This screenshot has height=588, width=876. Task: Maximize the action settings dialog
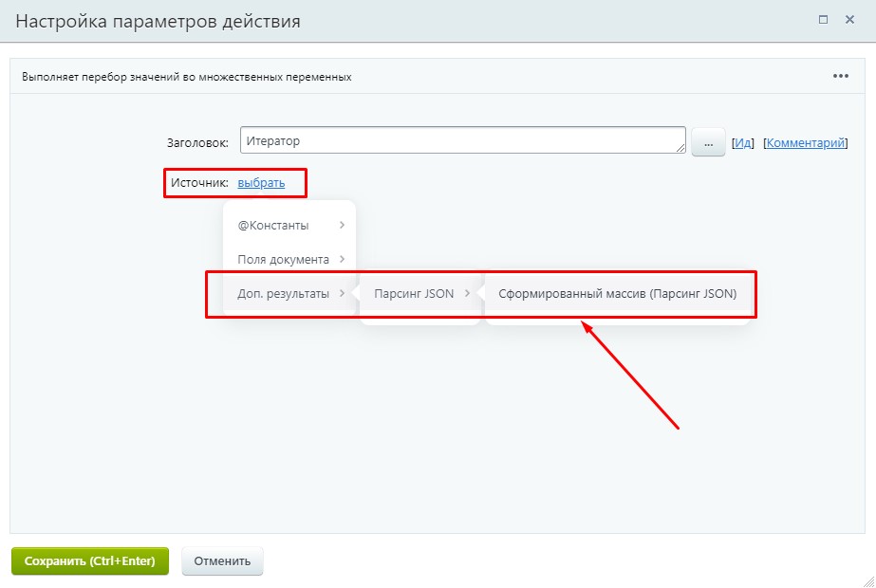pyautogui.click(x=823, y=20)
